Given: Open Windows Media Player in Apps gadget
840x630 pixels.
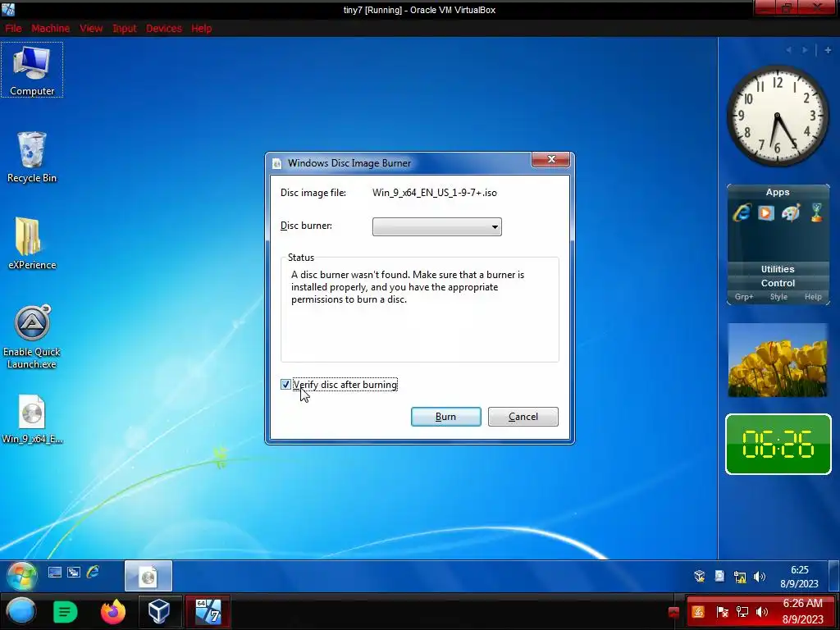Looking at the screenshot, I should point(766,212).
